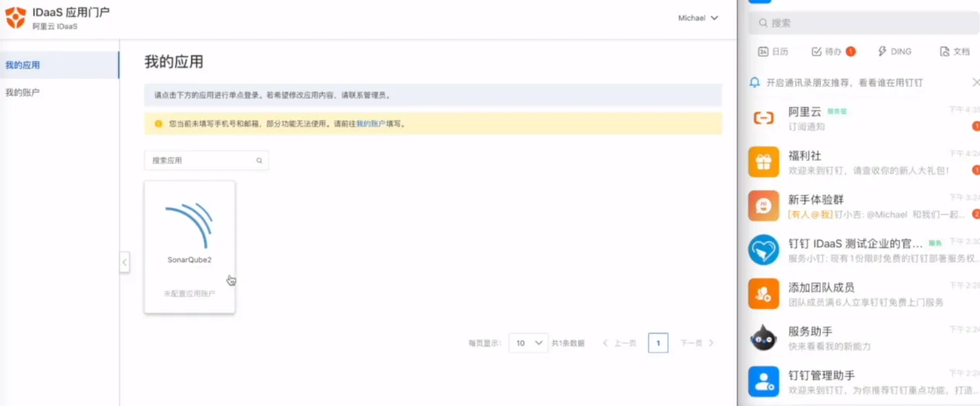This screenshot has height=406, width=980.
Task: Click the red badge on 待办 tab
Action: [x=851, y=52]
